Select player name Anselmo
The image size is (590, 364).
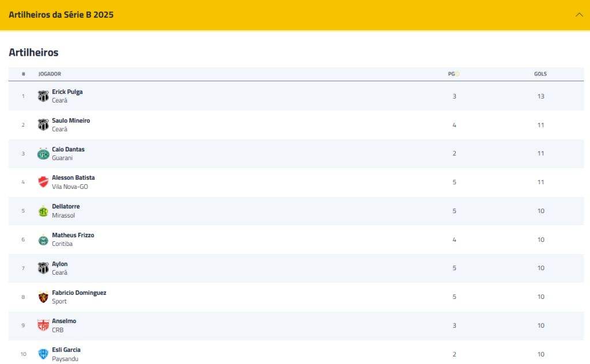64,321
